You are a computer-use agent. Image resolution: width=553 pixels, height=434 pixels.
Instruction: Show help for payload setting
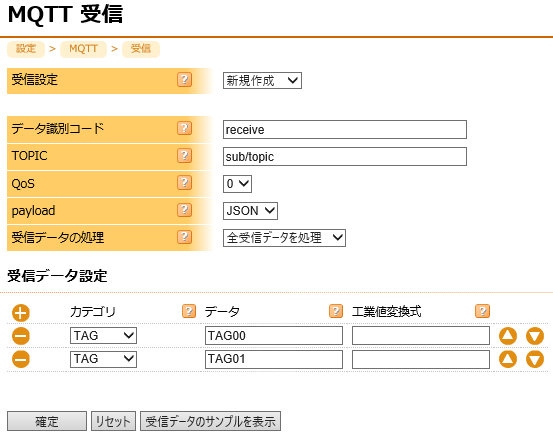point(184,210)
